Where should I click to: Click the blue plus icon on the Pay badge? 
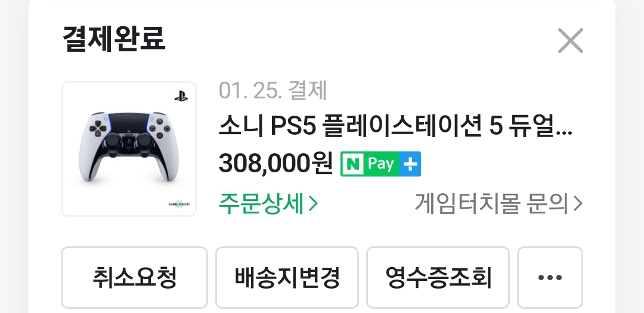(x=410, y=164)
